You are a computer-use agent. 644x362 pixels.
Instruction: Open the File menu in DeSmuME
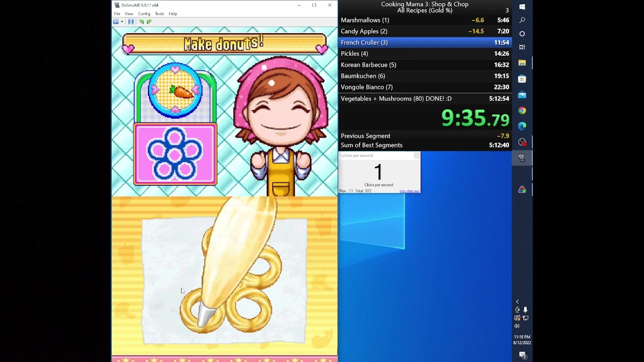point(117,14)
